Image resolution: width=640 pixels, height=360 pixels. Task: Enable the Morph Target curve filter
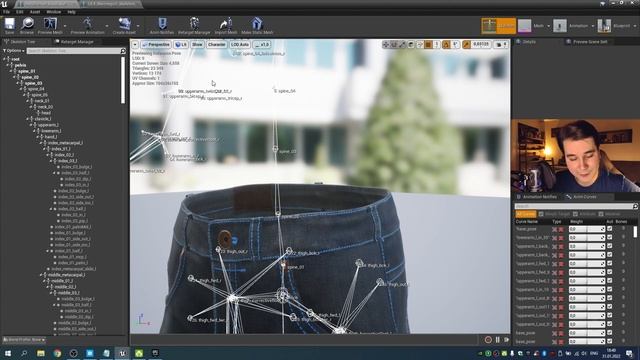coord(541,214)
